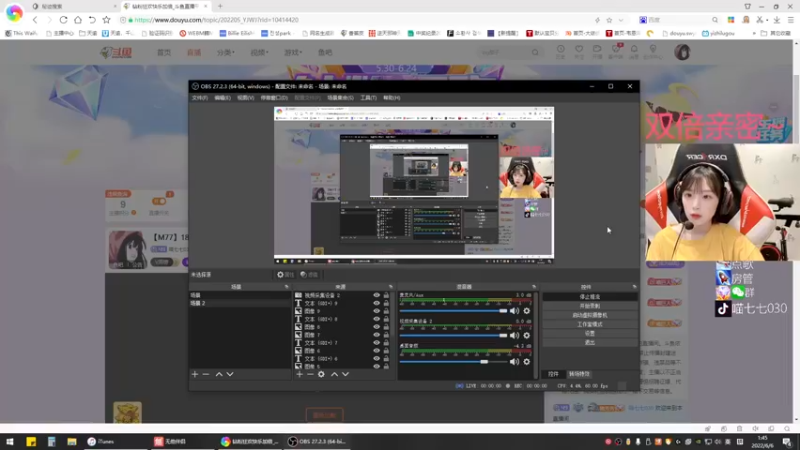Image resolution: width=800 pixels, height=450 pixels.
Task: Open the Scene Collection menu in OBS
Action: point(340,97)
